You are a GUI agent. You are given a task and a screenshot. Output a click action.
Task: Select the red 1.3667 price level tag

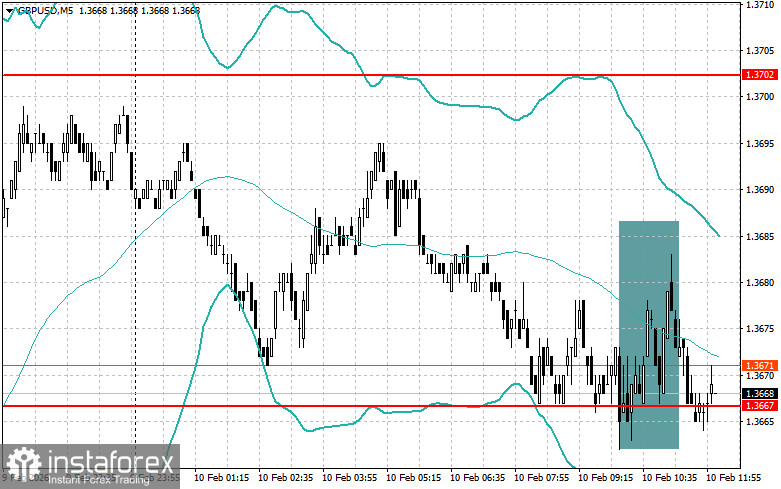(x=760, y=406)
